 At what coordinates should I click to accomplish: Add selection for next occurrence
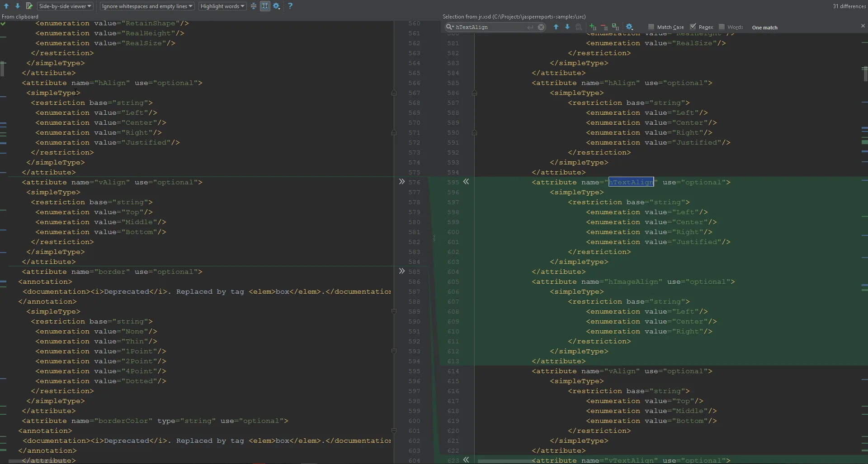pos(593,27)
